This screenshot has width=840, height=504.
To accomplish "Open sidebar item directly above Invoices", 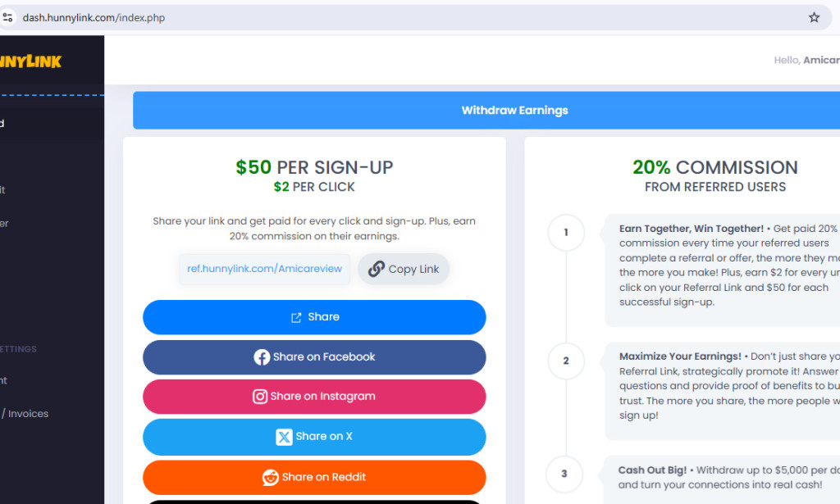I will [8, 380].
